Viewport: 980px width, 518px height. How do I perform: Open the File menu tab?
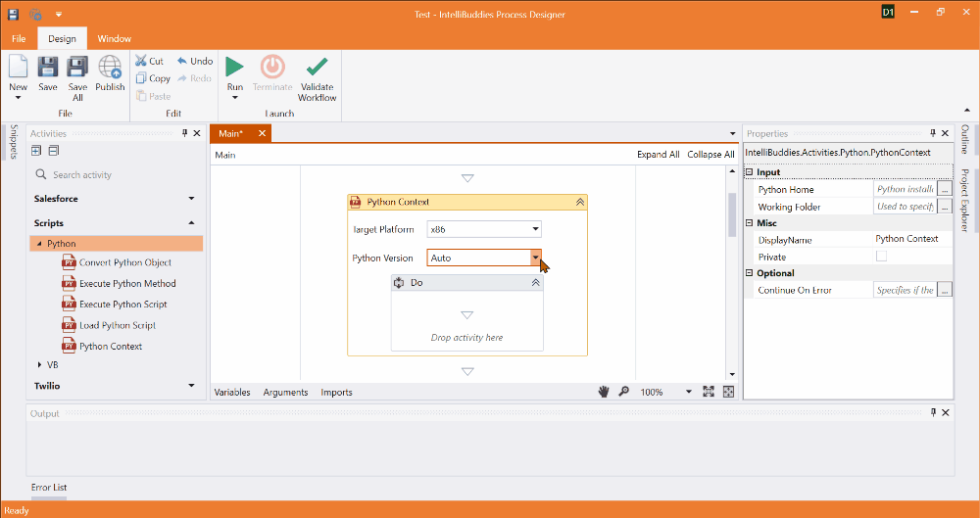point(19,39)
